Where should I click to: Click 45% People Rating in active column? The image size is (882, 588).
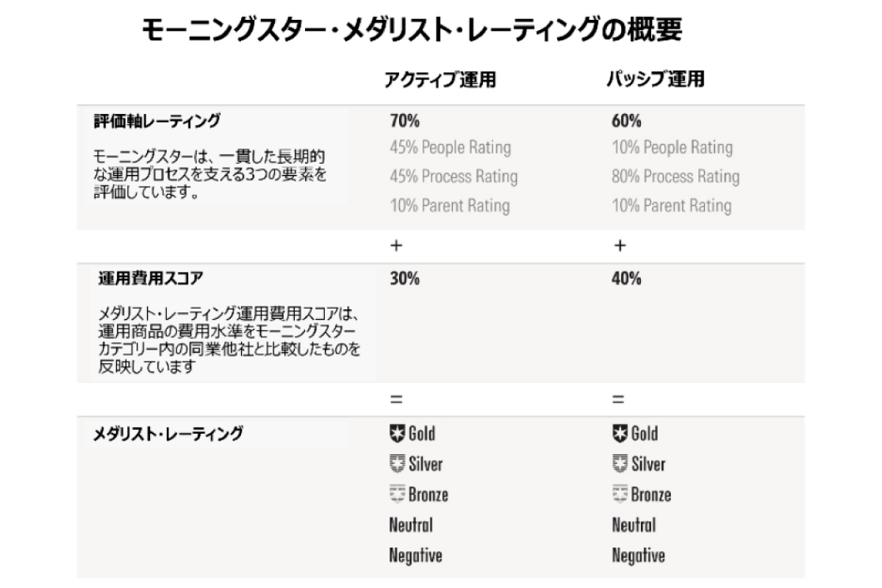[x=450, y=147]
